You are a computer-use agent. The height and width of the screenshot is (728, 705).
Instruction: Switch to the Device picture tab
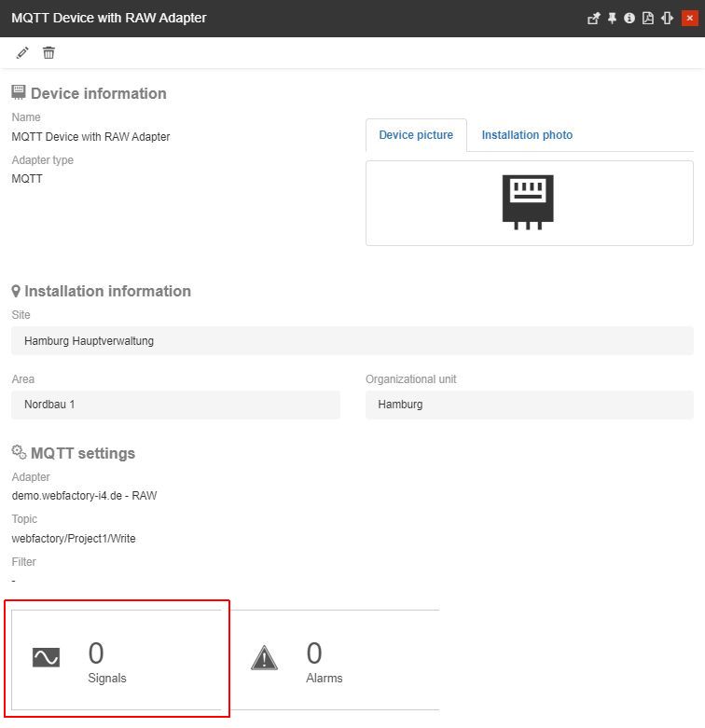tap(416, 135)
